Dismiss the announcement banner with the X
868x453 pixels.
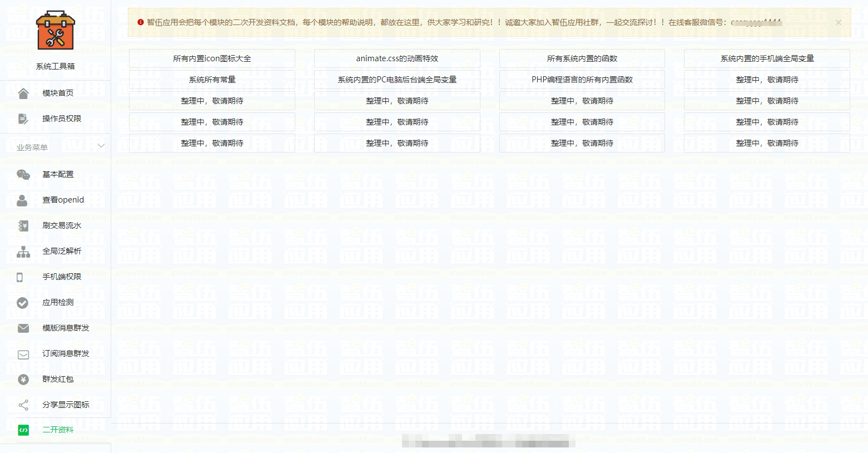point(837,22)
